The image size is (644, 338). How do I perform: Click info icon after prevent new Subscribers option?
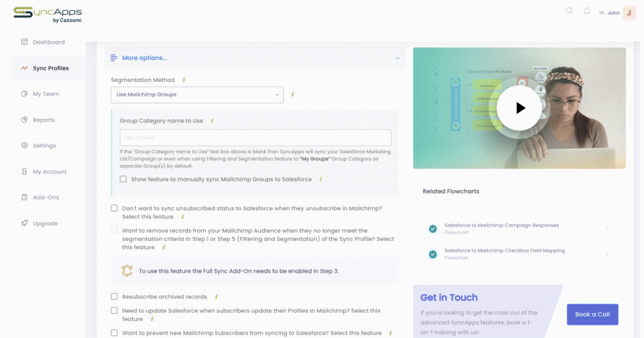coord(390,333)
